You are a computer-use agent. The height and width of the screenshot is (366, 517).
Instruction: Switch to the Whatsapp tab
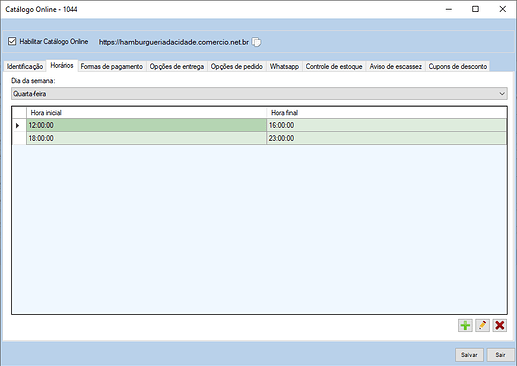coord(284,66)
